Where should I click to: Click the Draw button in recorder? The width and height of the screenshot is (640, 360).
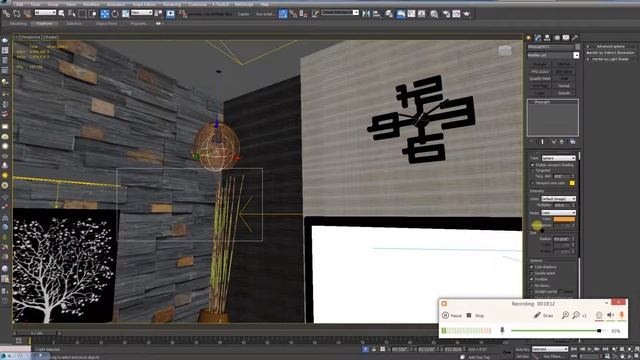(544, 316)
